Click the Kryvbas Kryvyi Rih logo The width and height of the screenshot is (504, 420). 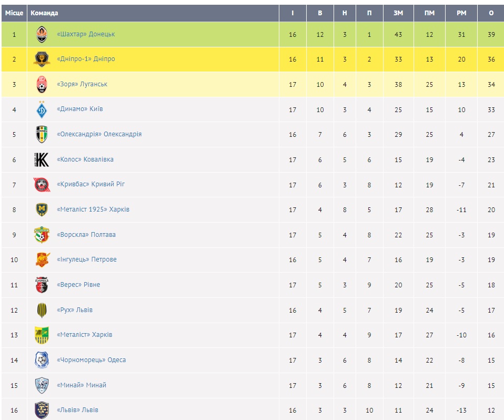tap(42, 185)
